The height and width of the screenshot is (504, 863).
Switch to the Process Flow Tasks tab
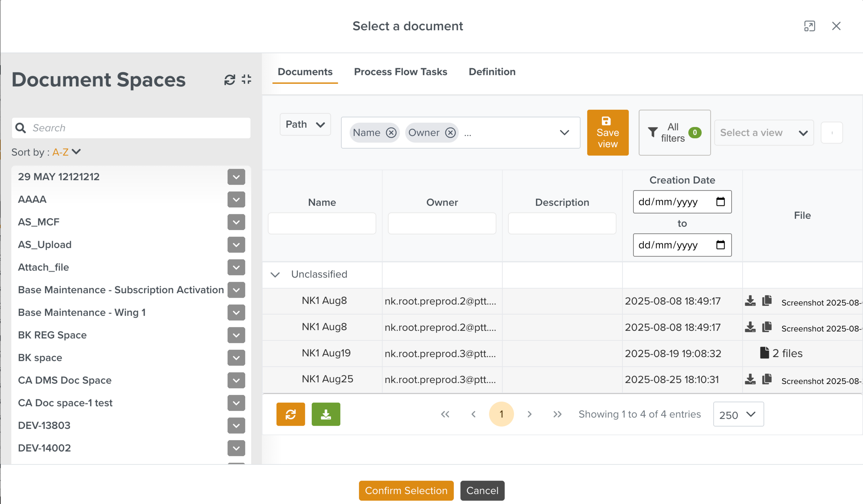(400, 72)
